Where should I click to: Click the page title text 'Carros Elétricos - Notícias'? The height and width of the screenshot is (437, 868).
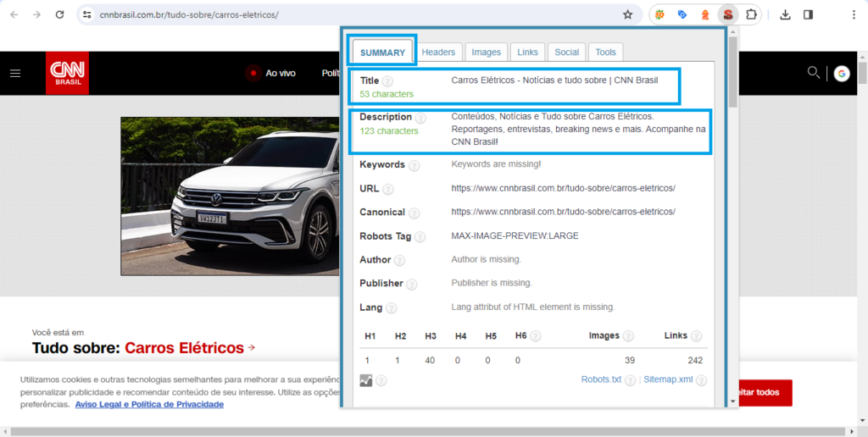pyautogui.click(x=502, y=80)
